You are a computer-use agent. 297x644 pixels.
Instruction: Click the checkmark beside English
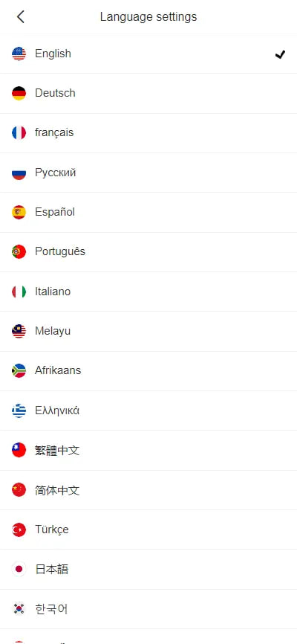280,54
